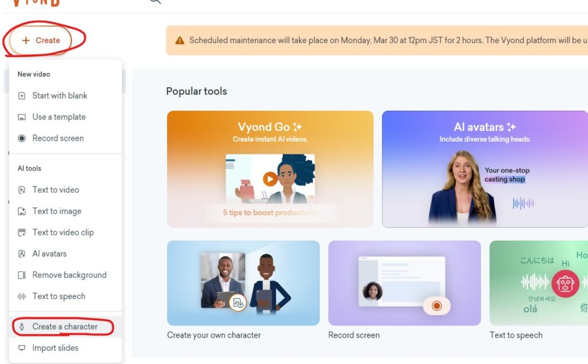588x364 pixels.
Task: Click the Start with blank icon
Action: pyautogui.click(x=22, y=96)
